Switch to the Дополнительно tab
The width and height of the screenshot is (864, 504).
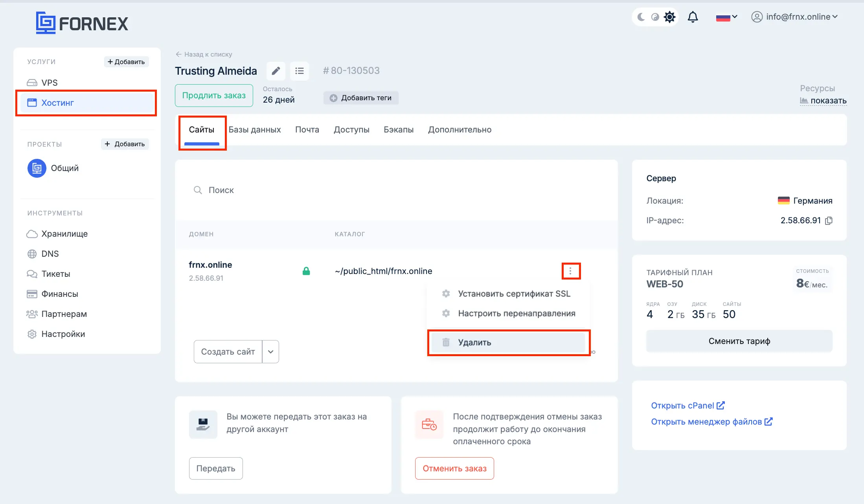tap(460, 130)
